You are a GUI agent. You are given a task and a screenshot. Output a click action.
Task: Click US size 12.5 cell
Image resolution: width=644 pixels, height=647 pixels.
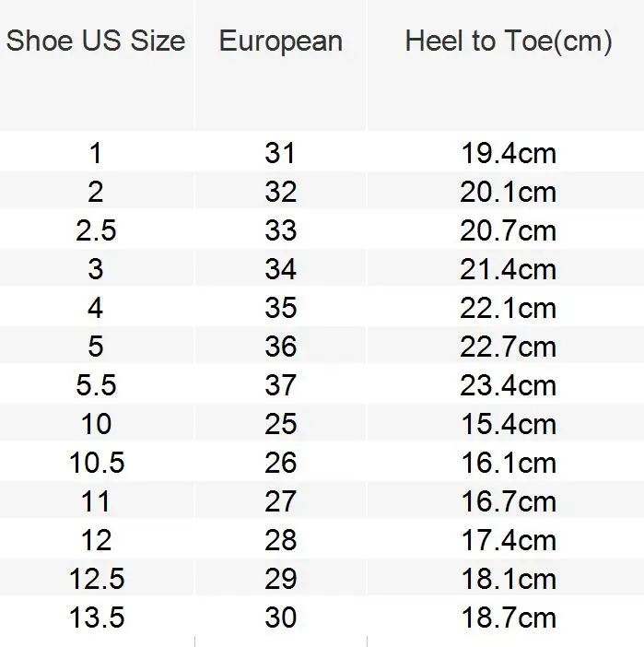(97, 579)
